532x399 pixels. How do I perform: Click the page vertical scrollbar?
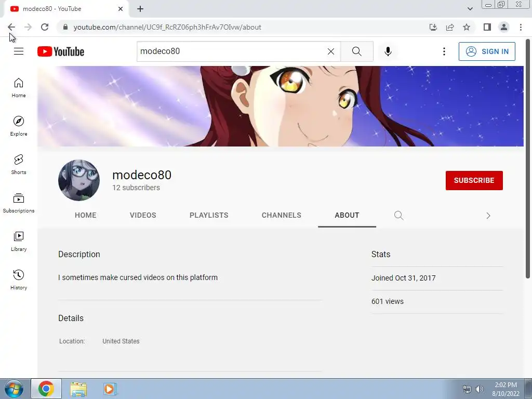pyautogui.click(x=528, y=159)
